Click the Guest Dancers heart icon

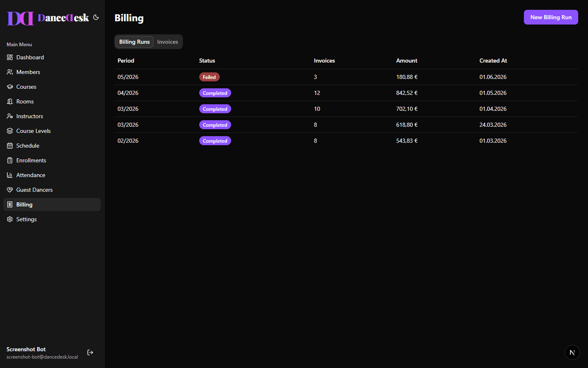point(10,190)
